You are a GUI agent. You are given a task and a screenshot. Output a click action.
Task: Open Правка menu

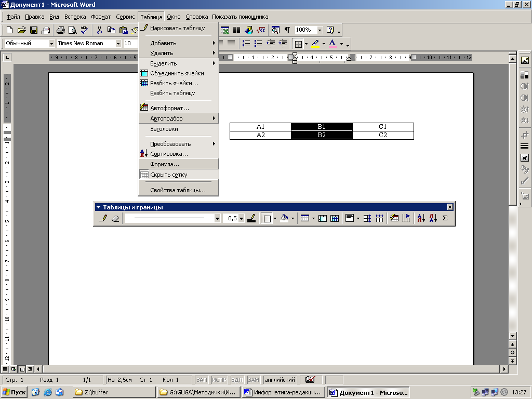[35, 17]
